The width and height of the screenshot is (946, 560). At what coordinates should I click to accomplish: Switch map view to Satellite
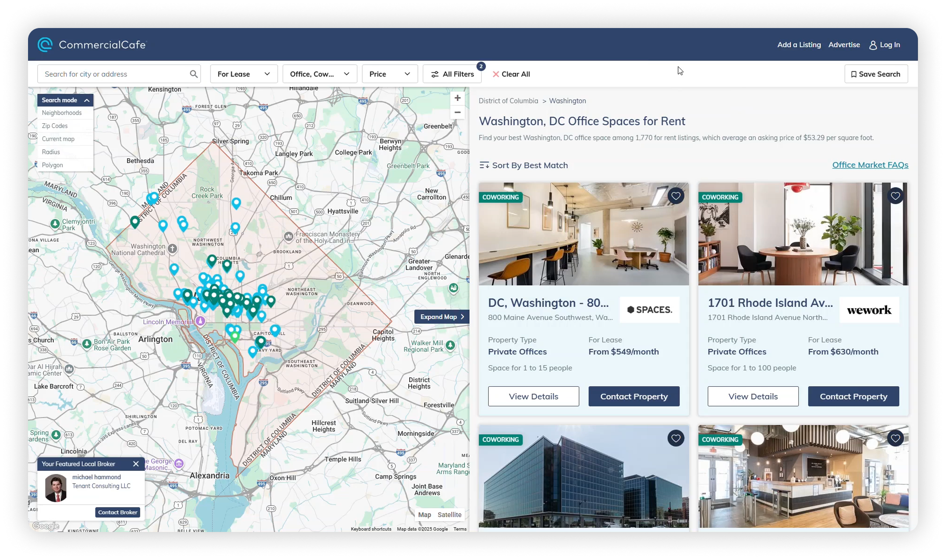click(x=449, y=514)
